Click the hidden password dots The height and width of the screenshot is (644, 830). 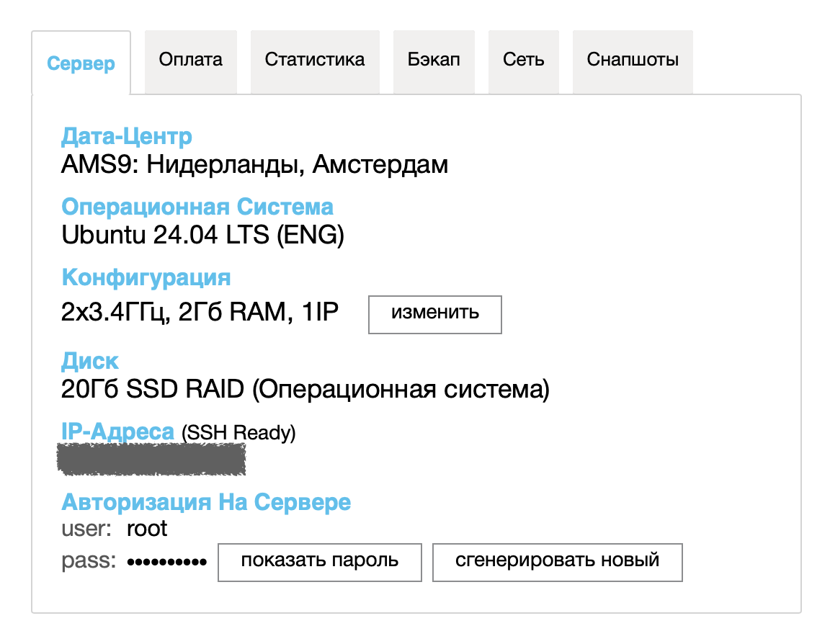pos(166,561)
